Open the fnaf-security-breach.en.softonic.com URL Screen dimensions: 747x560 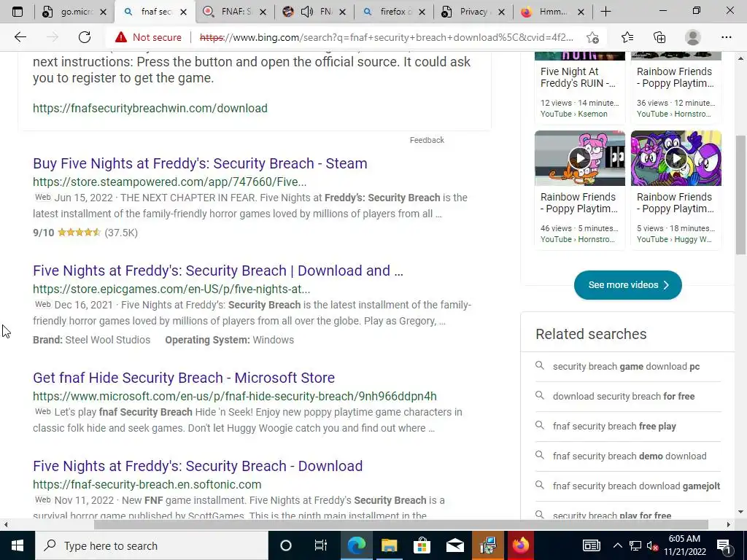pos(147,484)
